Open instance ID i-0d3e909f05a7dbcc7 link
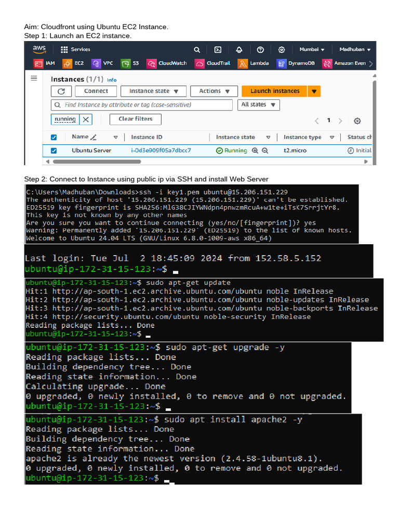 coord(161,150)
